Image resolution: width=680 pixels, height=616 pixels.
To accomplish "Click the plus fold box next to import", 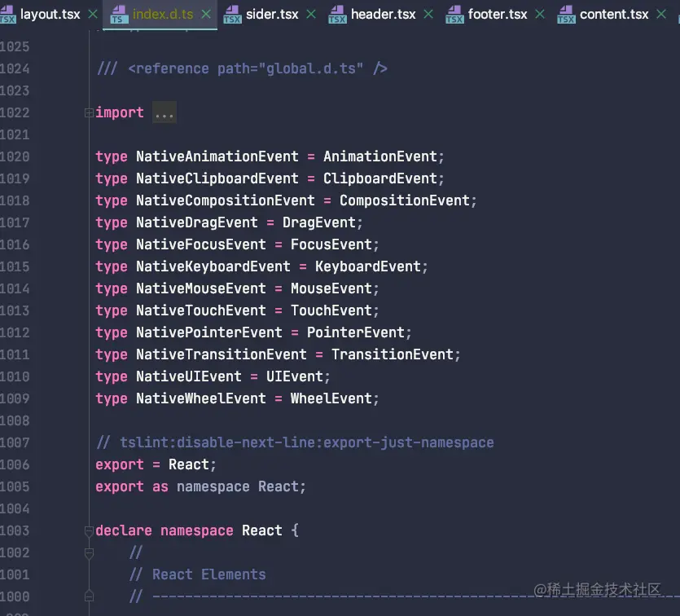I will pos(88,112).
